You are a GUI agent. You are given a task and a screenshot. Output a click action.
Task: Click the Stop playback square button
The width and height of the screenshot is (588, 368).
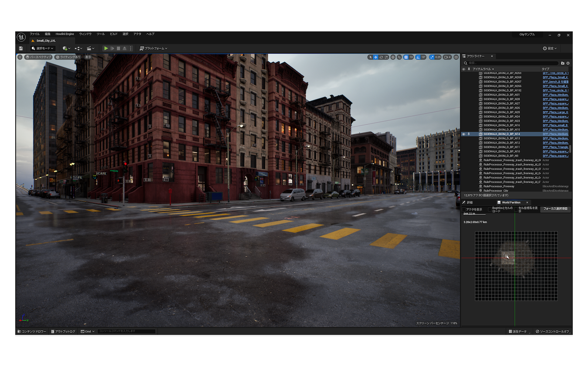pos(118,48)
